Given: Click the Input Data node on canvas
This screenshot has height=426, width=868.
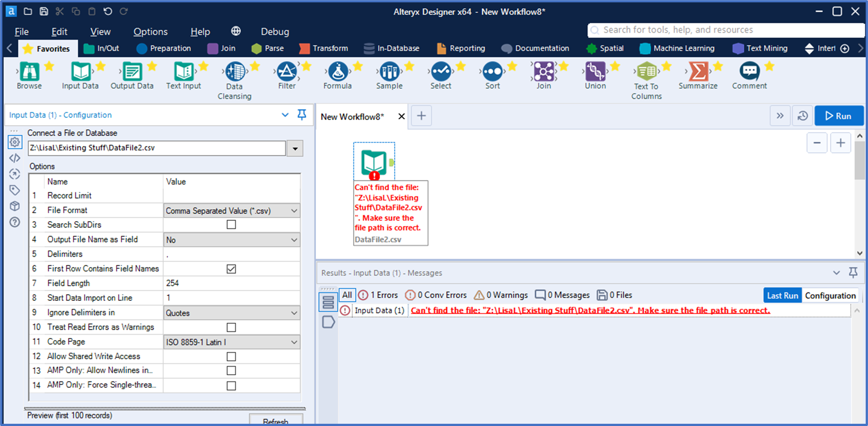Looking at the screenshot, I should tap(374, 162).
